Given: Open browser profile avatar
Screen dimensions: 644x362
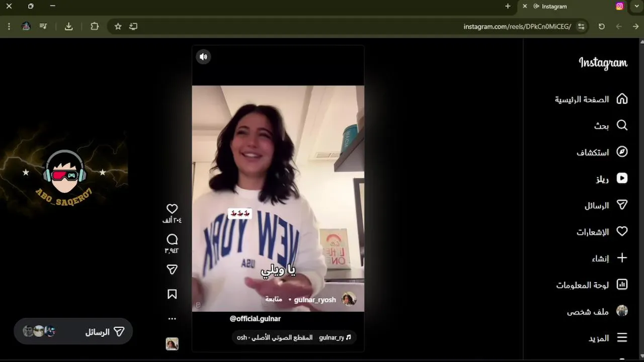Looking at the screenshot, I should coord(26,27).
